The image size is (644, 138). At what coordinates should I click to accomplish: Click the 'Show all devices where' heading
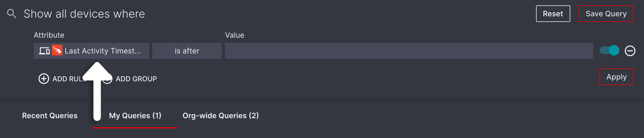84,14
